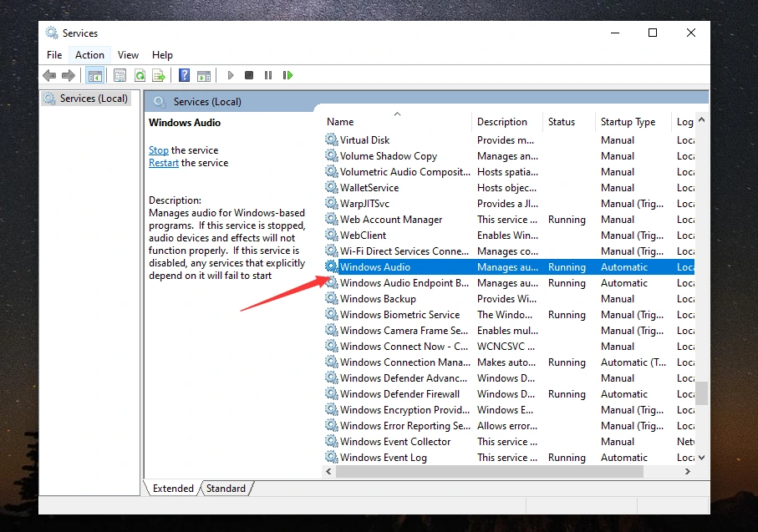
Task: Open the Action menu
Action: coord(89,55)
